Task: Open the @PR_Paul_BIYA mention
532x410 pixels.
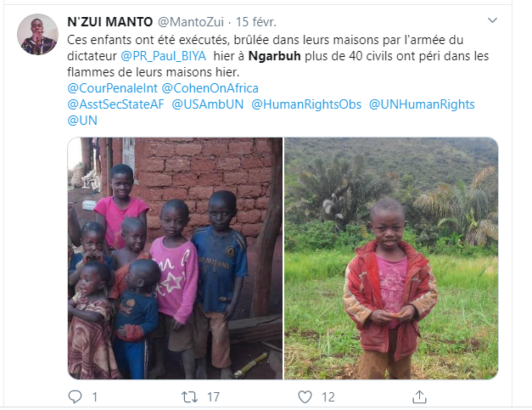Action: click(x=164, y=56)
